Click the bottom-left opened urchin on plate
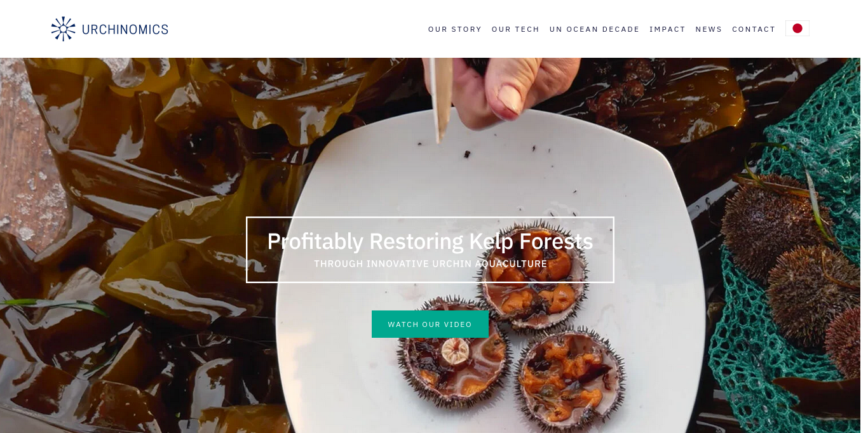The image size is (868, 433). tap(454, 351)
